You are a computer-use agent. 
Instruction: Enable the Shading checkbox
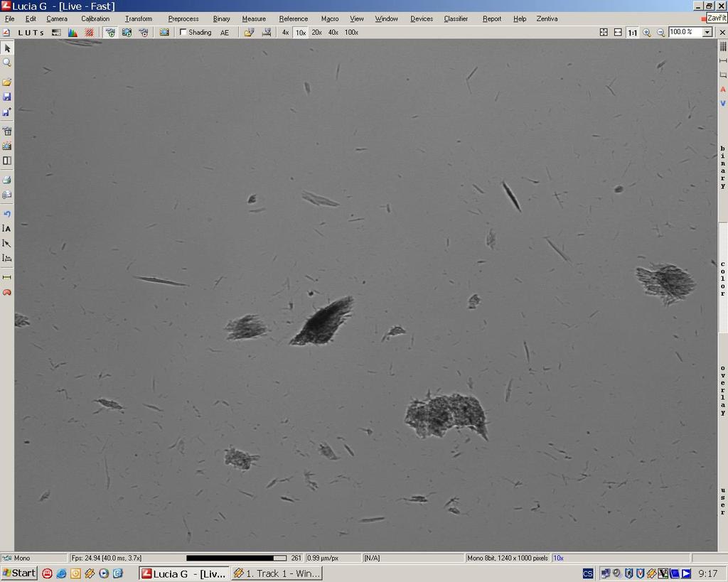[183, 32]
